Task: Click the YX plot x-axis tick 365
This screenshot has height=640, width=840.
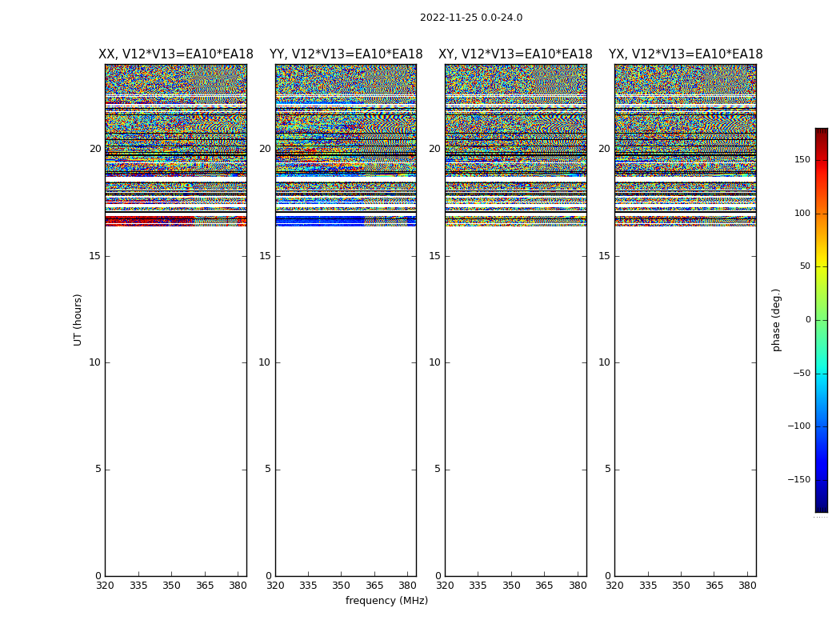Action: point(714,586)
